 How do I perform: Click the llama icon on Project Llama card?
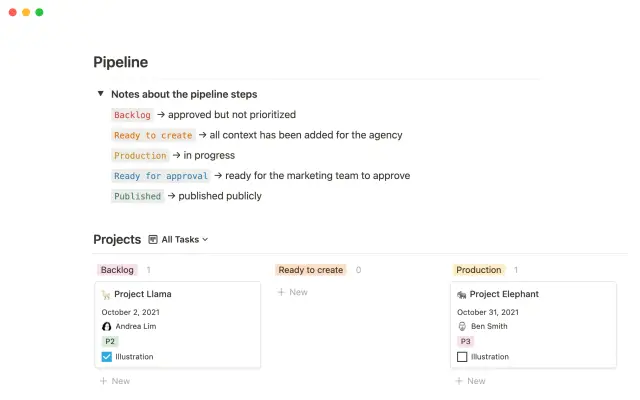tap(106, 295)
